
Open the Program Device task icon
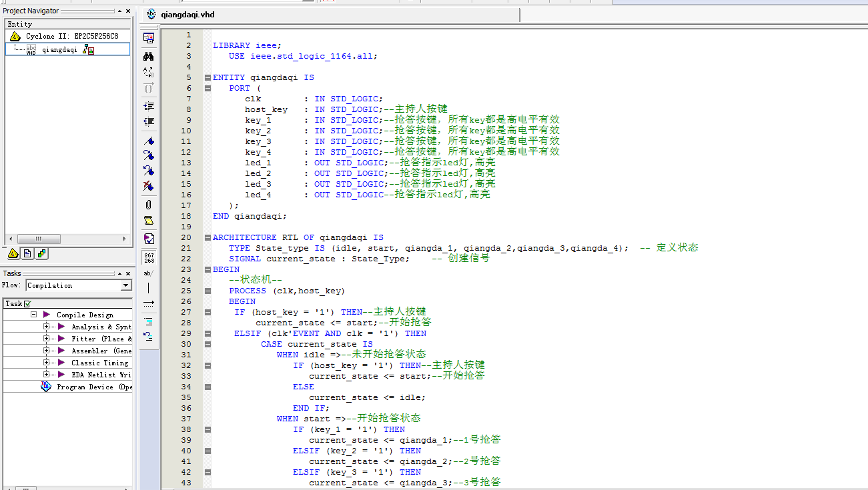[x=46, y=387]
